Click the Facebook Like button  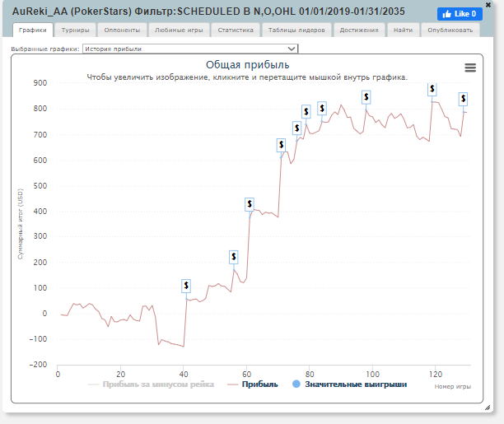[460, 14]
